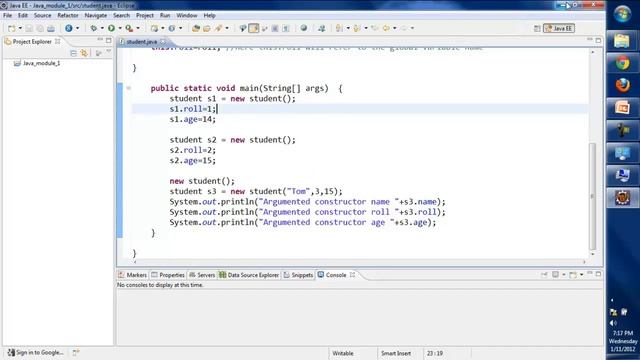Open the Window menu
This screenshot has height=360, width=640.
(x=187, y=16)
